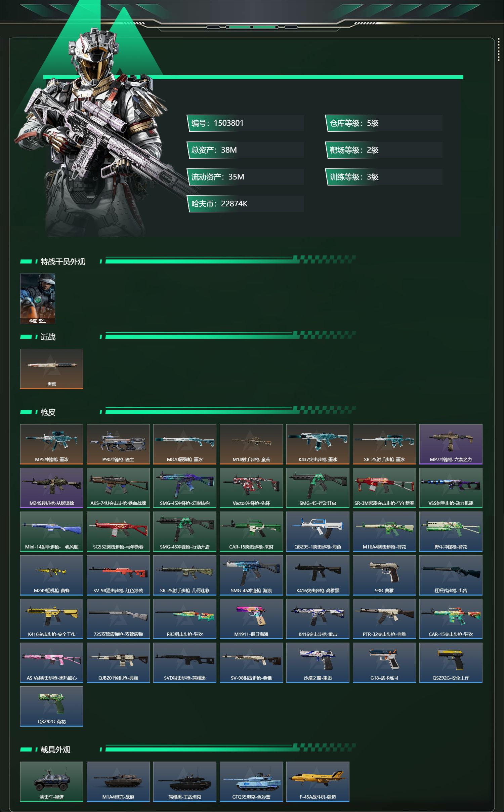The height and width of the screenshot is (812, 504).
Task: Click the 训练等级：3级 stat
Action: point(384,177)
